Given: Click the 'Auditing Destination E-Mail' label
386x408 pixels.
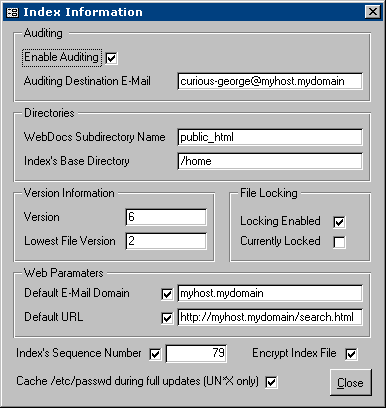Looking at the screenshot, I should click(87, 81).
